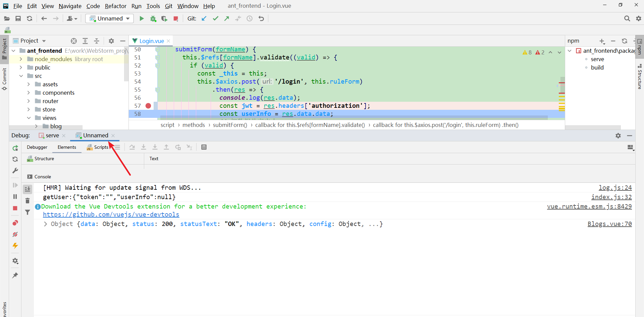The width and height of the screenshot is (644, 317).
Task: Commit changes using the green checkmark Git icon
Action: 216,18
